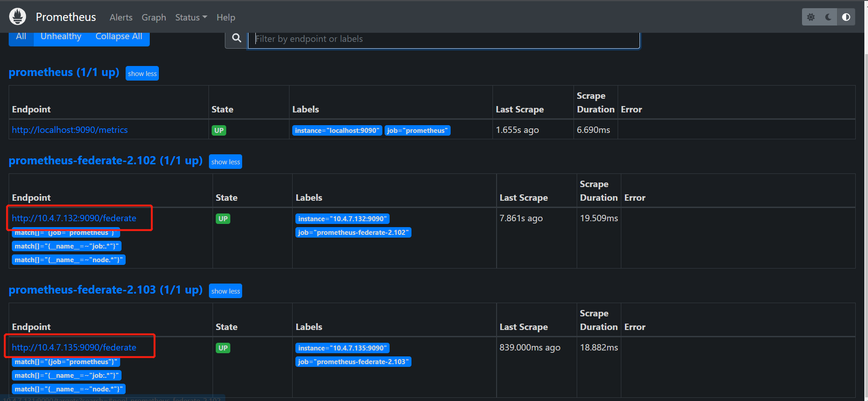This screenshot has height=401, width=868.
Task: Click the prometheus-federate-2.103 pool heading
Action: pyautogui.click(x=105, y=290)
